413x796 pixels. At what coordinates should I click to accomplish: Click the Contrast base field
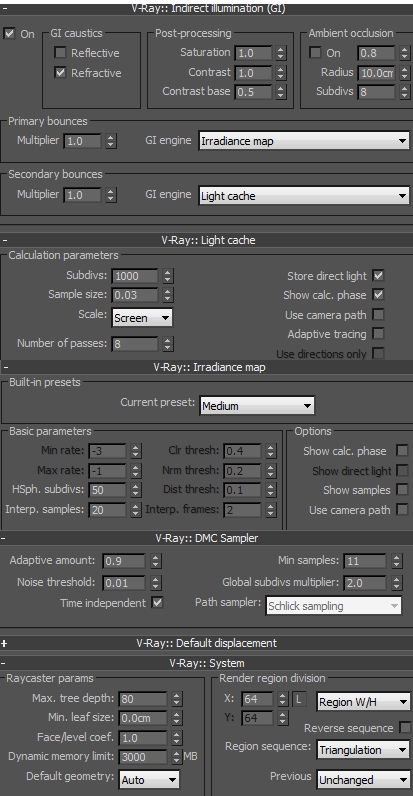click(x=253, y=92)
